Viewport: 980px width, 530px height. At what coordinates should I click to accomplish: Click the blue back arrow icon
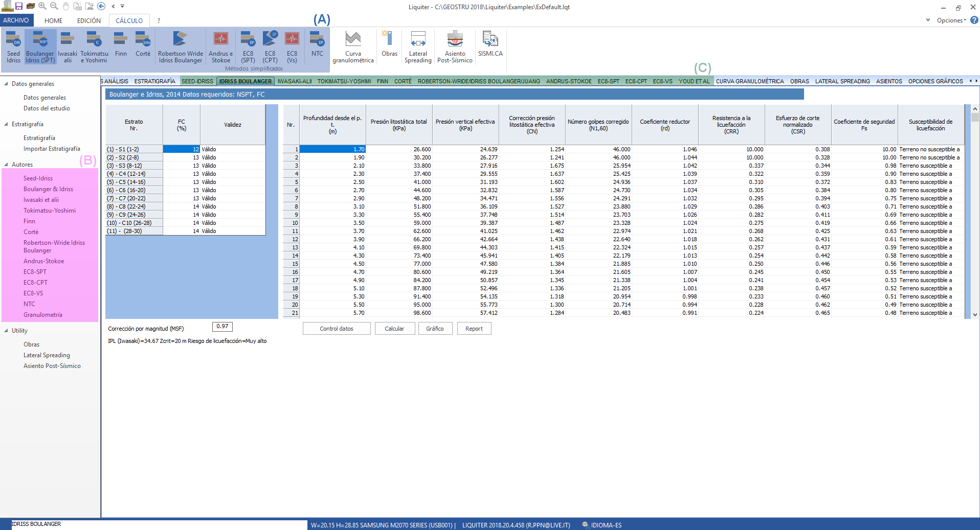(101, 6)
